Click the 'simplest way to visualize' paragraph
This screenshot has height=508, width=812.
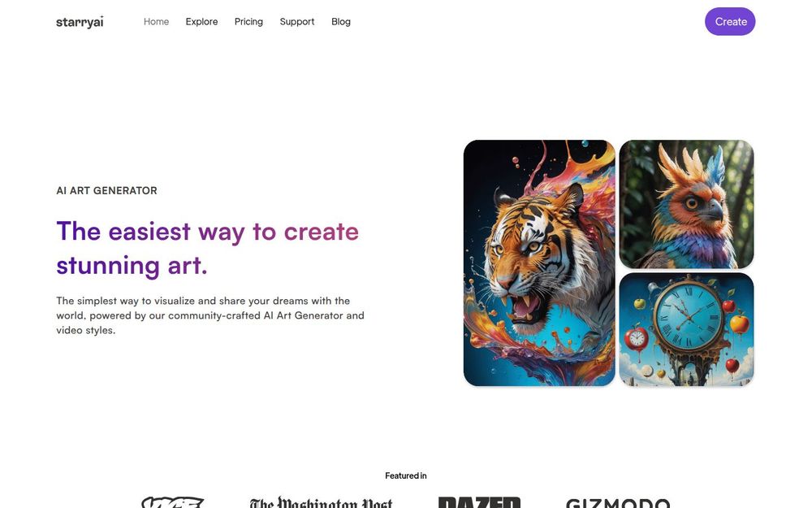pos(210,315)
